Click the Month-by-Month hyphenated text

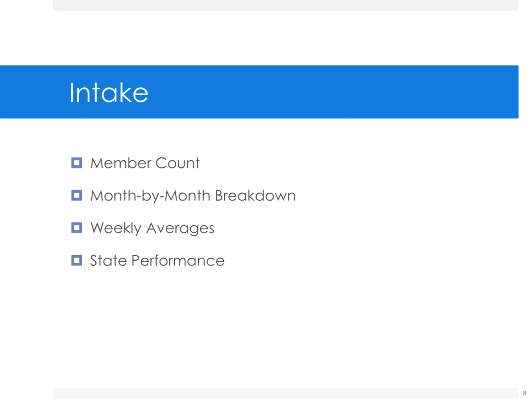pyautogui.click(x=150, y=196)
